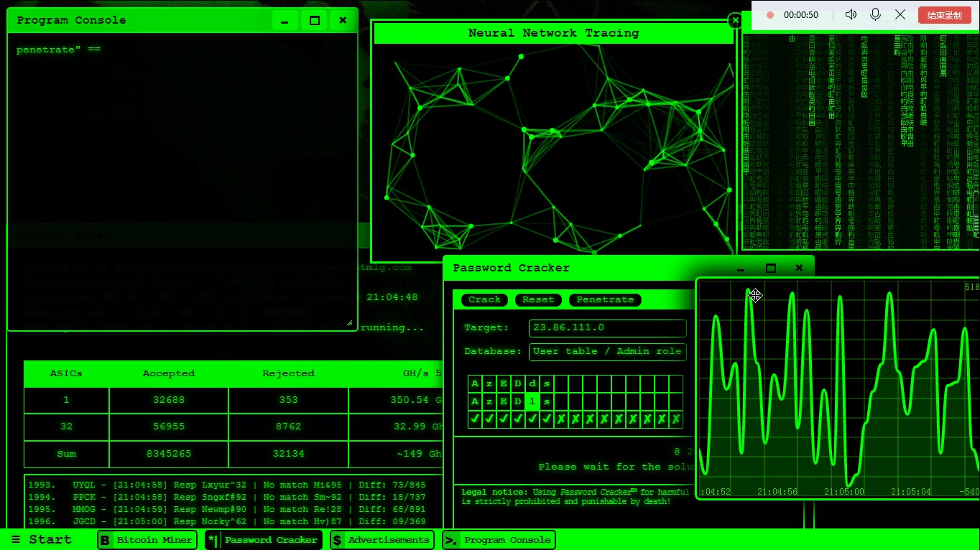This screenshot has height=550, width=980.
Task: Click the Reset button in Password Cracker
Action: coord(538,299)
